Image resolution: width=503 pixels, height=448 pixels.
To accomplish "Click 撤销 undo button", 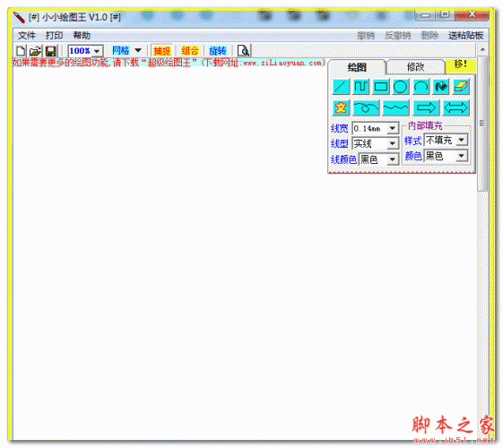I will (x=366, y=36).
